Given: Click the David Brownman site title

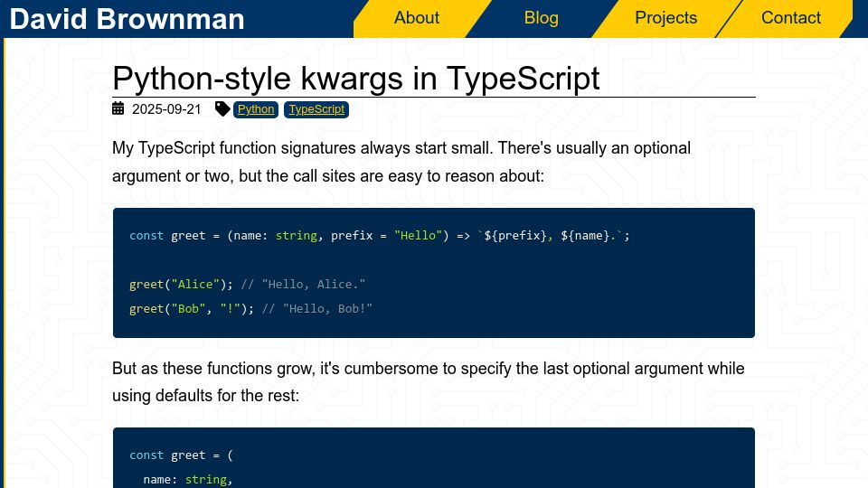Looking at the screenshot, I should 127,19.
